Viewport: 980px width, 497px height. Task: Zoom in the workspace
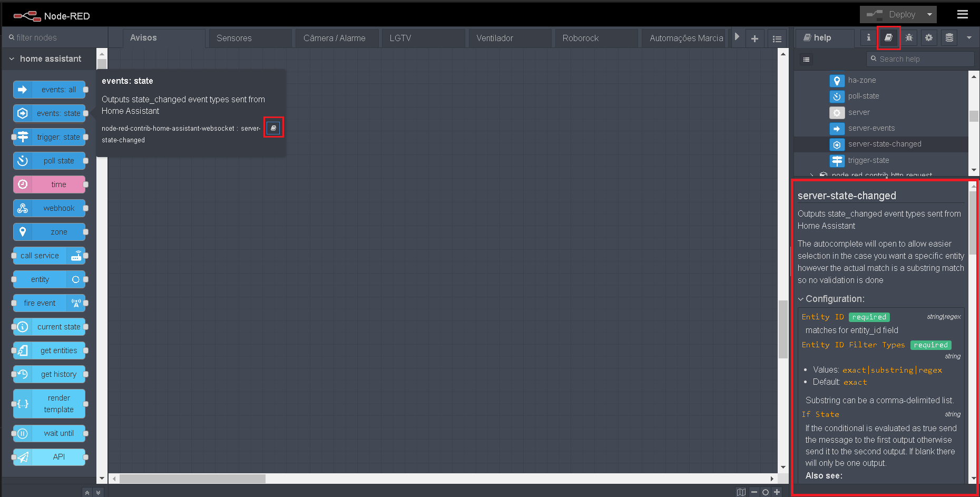point(777,492)
